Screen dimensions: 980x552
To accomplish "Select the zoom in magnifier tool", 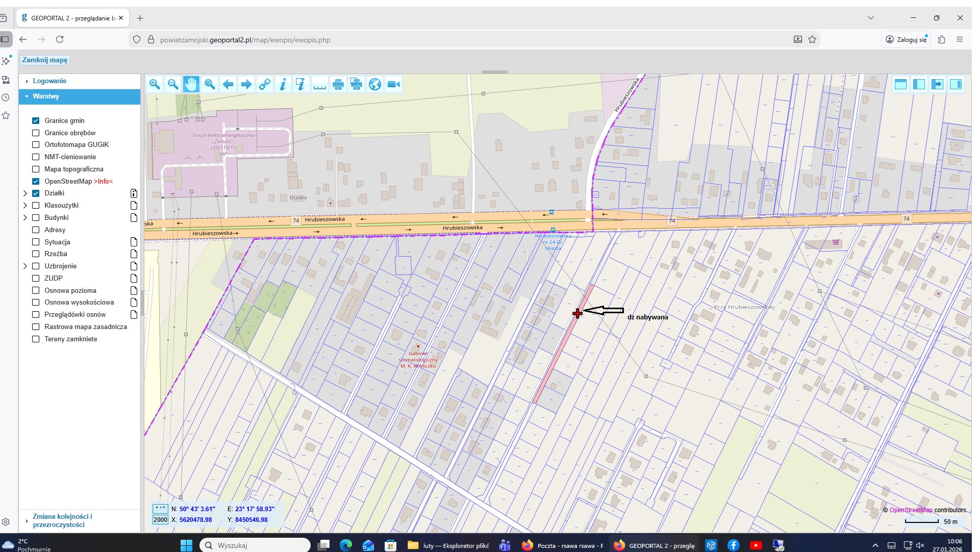I will click(x=155, y=84).
